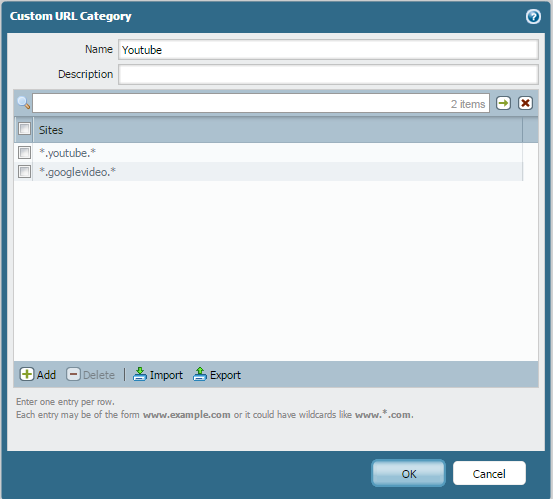Select the *.googlevideo.* entry text
The height and width of the screenshot is (499, 553).
click(77, 172)
